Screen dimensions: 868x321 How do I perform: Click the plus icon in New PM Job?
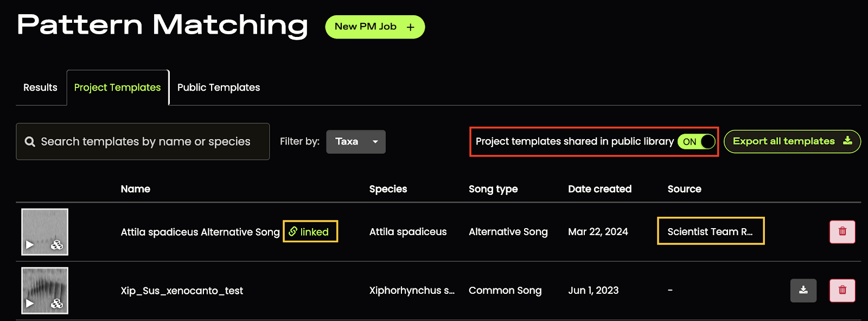[x=411, y=27]
